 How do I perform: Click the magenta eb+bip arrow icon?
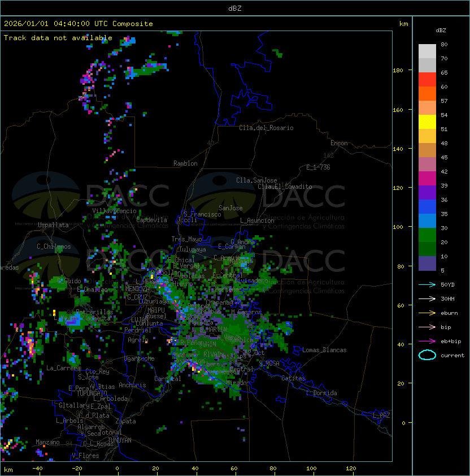[x=427, y=341]
